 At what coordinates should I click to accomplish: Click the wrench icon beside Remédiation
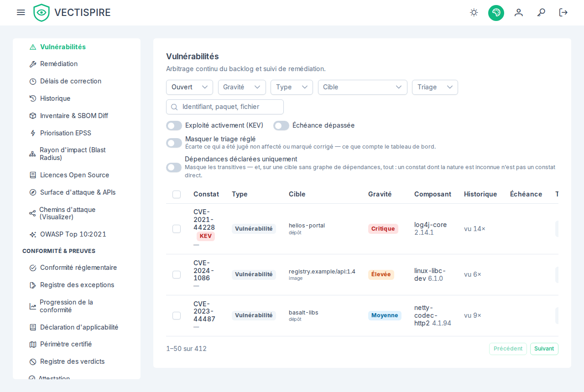coord(33,64)
